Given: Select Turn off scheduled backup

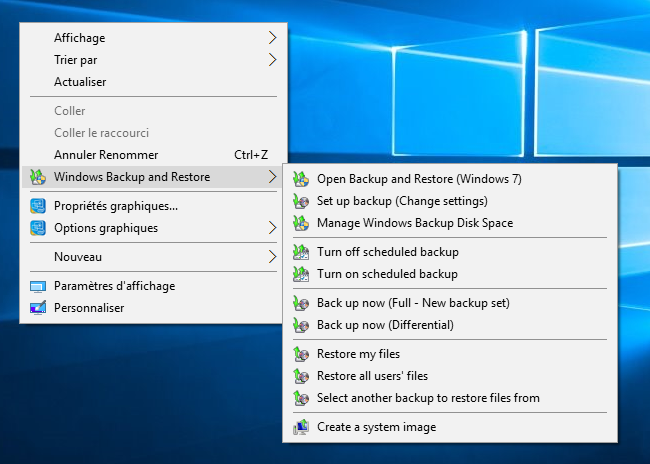Looking at the screenshot, I should point(450,252).
